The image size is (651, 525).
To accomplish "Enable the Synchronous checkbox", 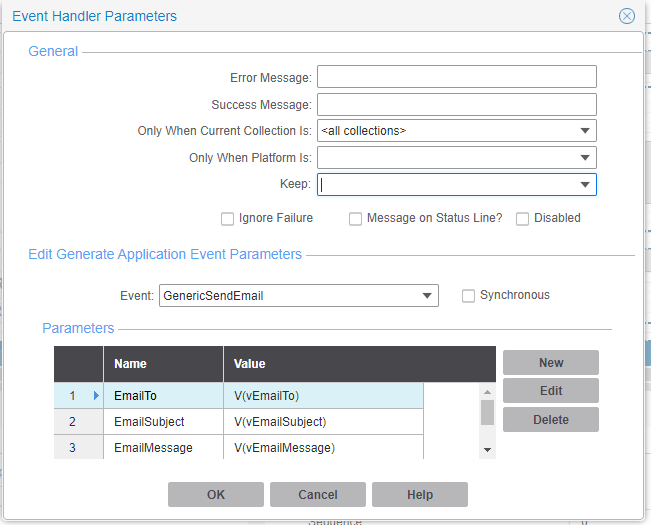I will pyautogui.click(x=468, y=296).
